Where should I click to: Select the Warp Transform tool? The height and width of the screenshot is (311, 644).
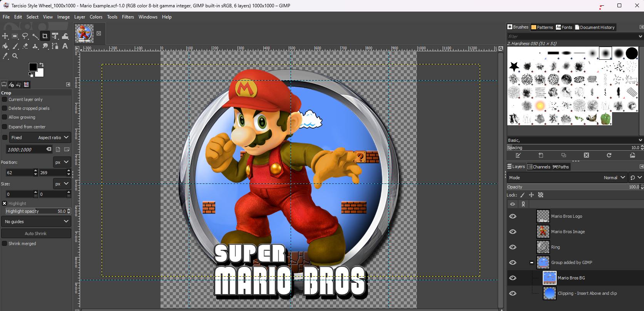pyautogui.click(x=65, y=36)
